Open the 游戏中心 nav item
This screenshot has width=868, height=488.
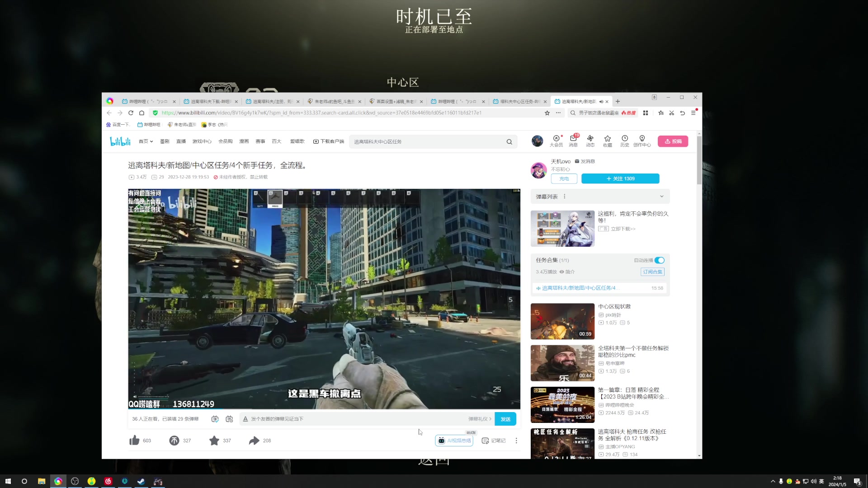click(x=202, y=141)
